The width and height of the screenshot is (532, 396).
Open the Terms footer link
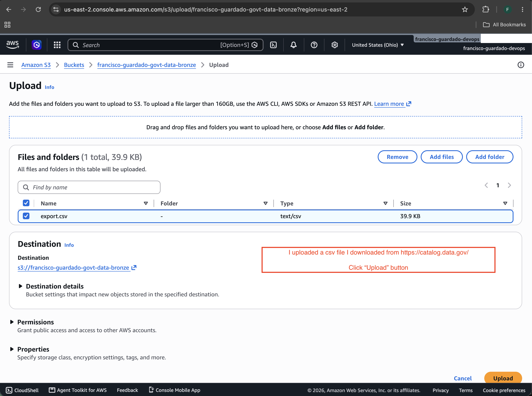point(466,390)
